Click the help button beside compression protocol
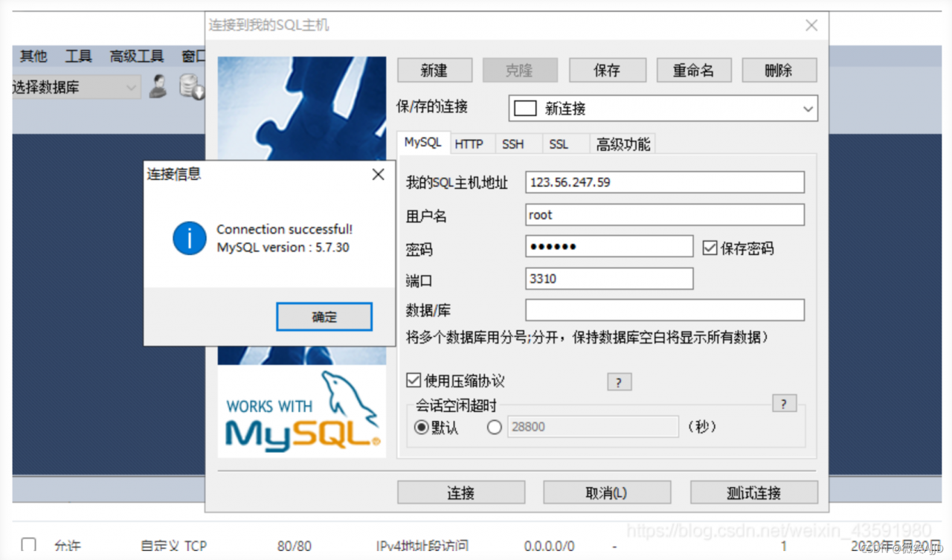Viewport: 952px width, 560px height. click(x=619, y=382)
